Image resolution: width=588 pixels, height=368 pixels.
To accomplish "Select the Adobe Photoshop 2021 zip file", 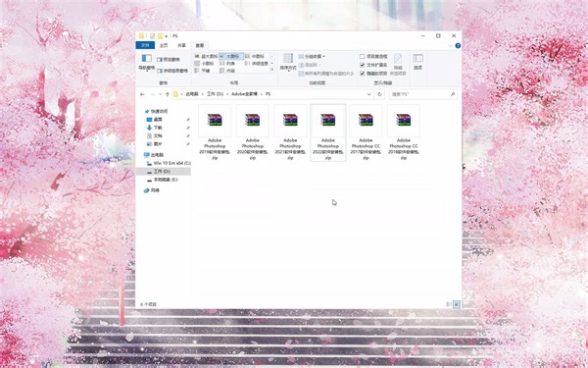I will [x=290, y=132].
